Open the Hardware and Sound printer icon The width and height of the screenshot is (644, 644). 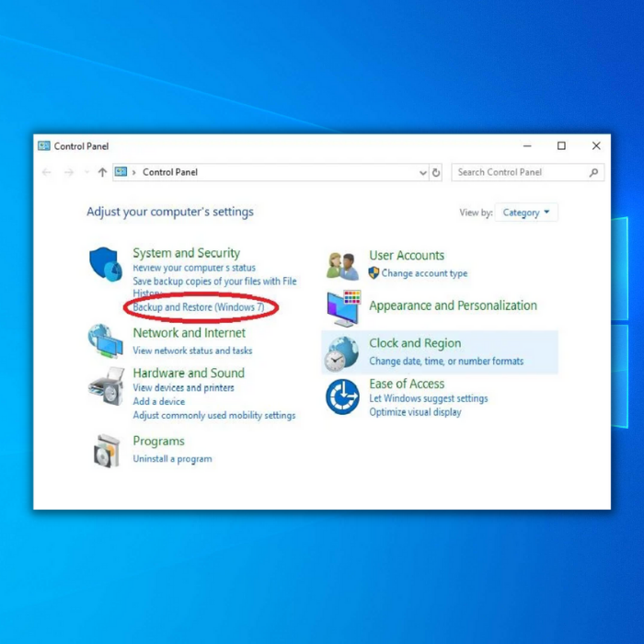point(107,386)
